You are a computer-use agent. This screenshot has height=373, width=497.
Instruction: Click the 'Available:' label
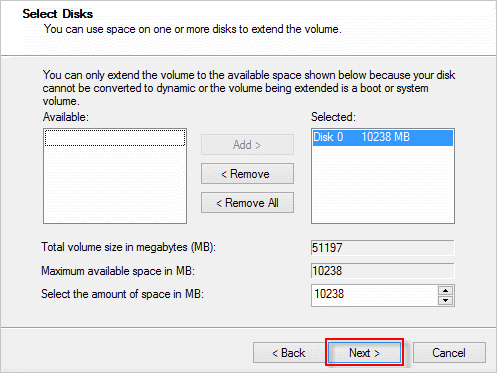pyautogui.click(x=66, y=117)
